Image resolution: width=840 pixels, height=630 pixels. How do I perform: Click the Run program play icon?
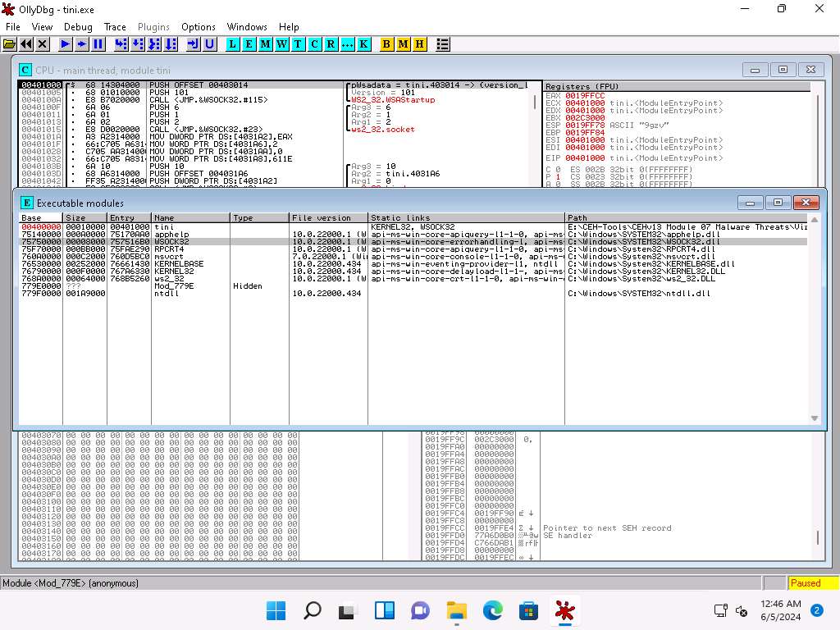pos(65,43)
